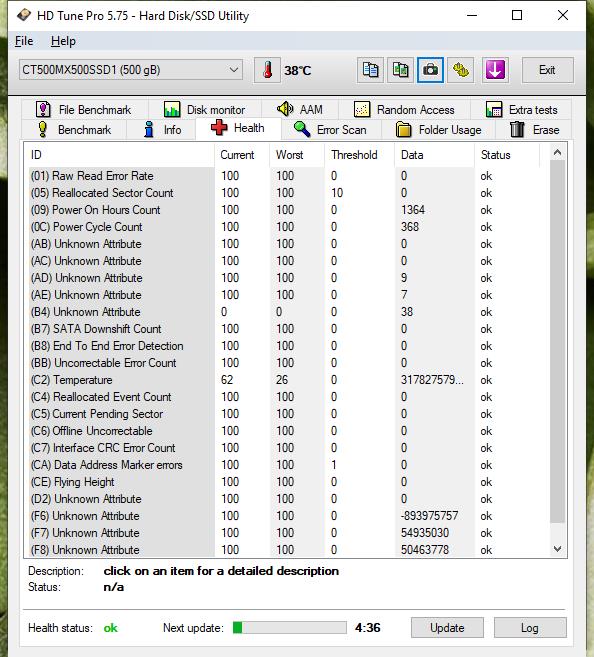Image resolution: width=594 pixels, height=657 pixels.
Task: Open the options wrench icon
Action: [460, 70]
